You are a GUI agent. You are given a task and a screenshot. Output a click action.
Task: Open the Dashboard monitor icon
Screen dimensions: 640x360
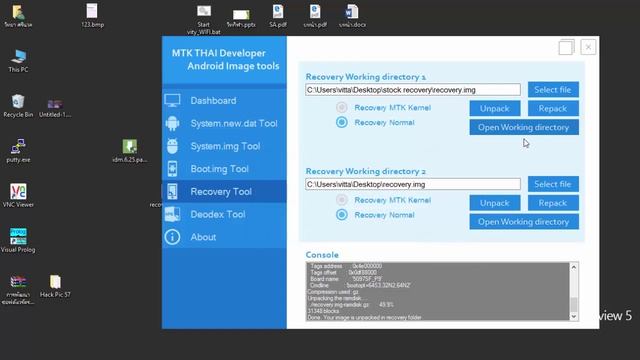click(172, 100)
